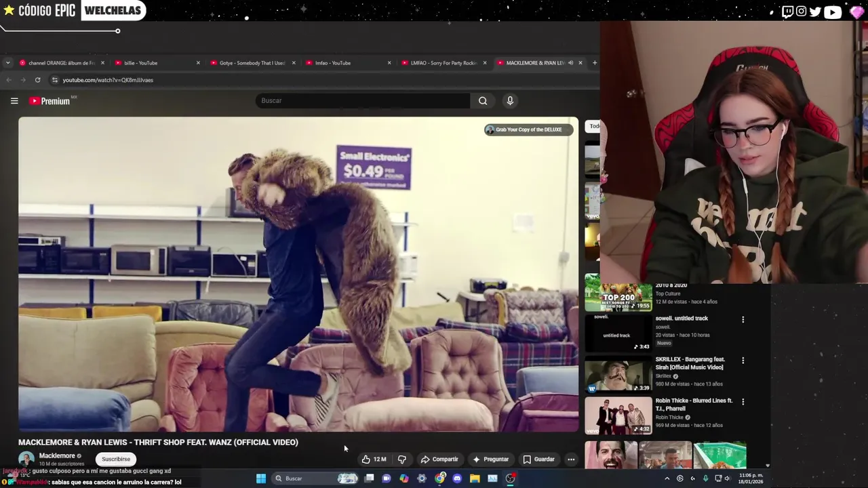This screenshot has width=868, height=488.
Task: Open volume control in system tray
Action: click(x=727, y=479)
